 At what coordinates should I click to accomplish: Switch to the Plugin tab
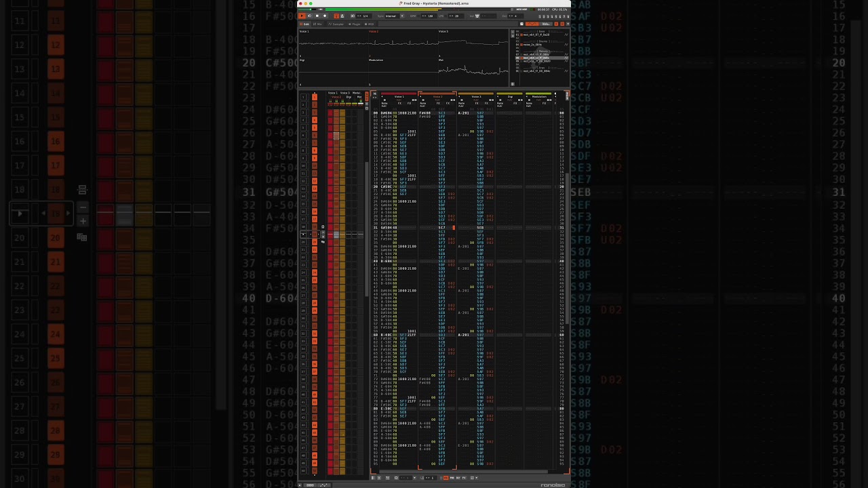click(x=355, y=24)
